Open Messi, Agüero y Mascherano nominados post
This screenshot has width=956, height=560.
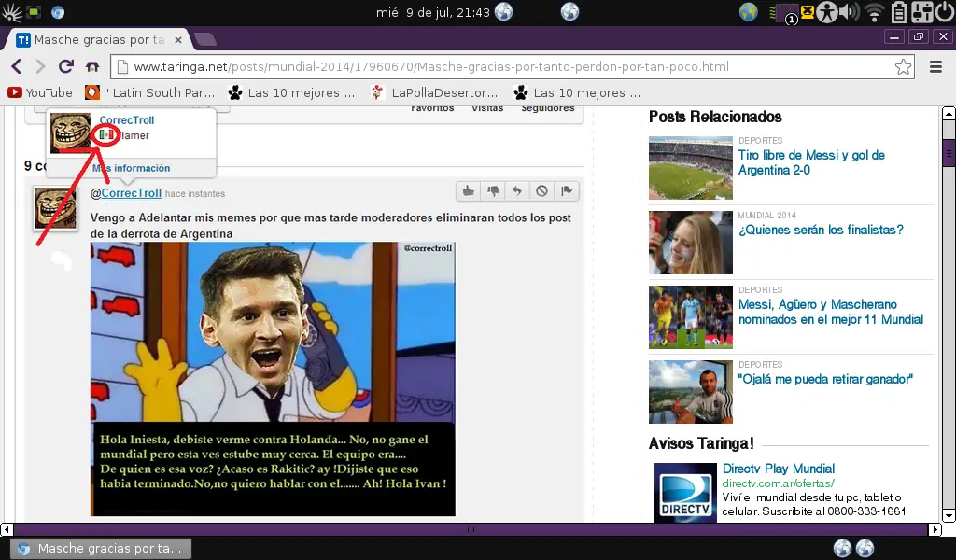[830, 312]
